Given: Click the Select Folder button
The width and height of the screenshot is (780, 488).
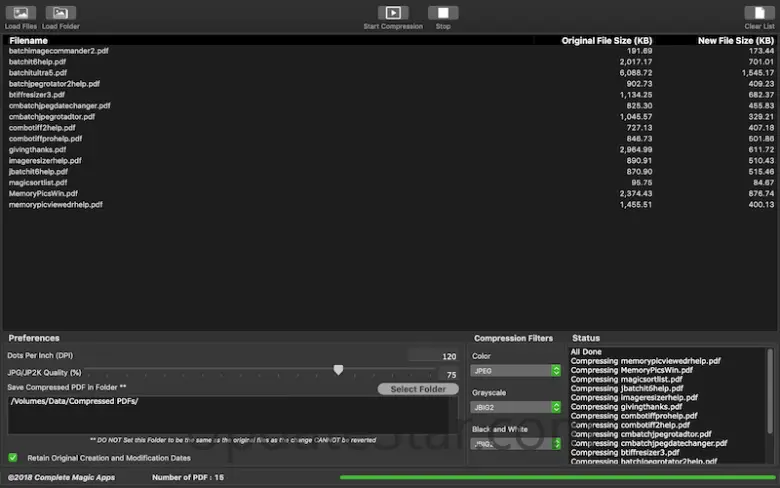Looking at the screenshot, I should tap(418, 389).
